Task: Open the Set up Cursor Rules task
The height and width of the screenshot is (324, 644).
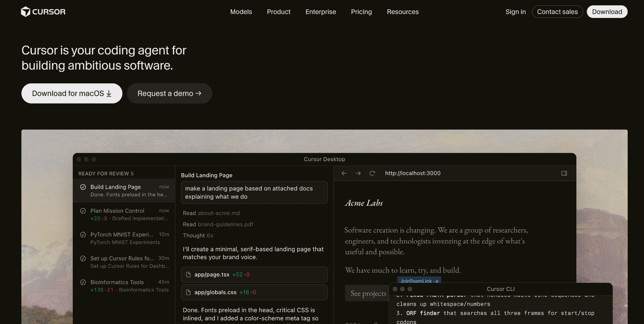Action: (x=124, y=262)
